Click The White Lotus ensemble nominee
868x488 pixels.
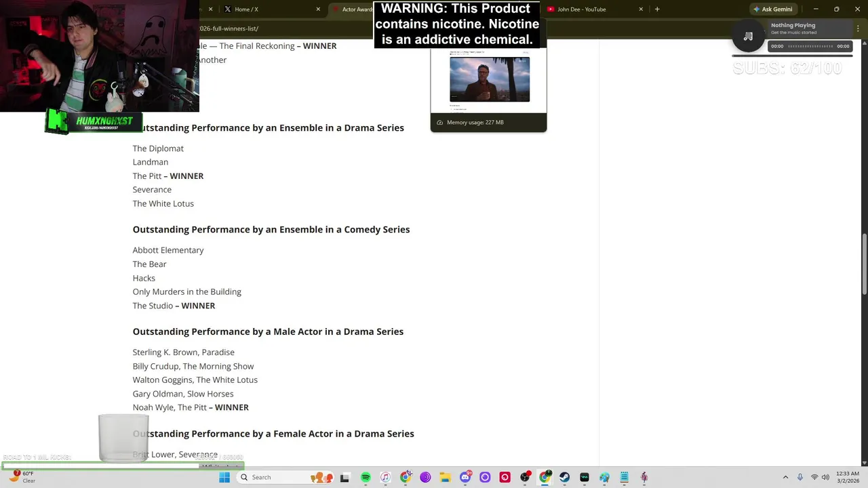pyautogui.click(x=163, y=203)
